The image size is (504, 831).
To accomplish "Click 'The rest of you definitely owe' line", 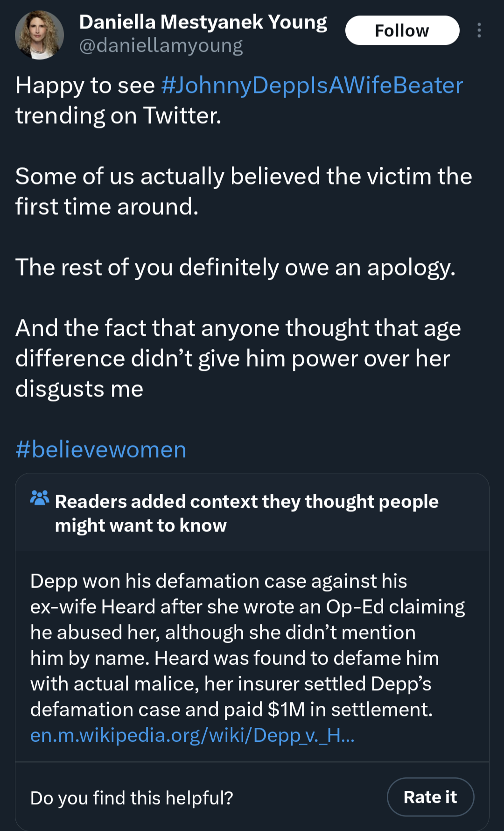I will tap(235, 268).
